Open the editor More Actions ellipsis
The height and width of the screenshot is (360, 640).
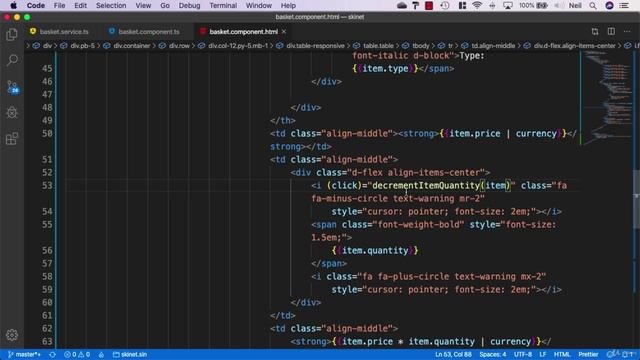click(x=627, y=31)
